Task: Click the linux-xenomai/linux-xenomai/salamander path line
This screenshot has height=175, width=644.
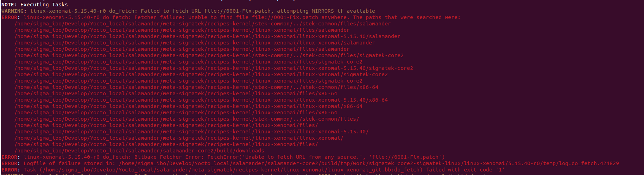Action: (194, 43)
